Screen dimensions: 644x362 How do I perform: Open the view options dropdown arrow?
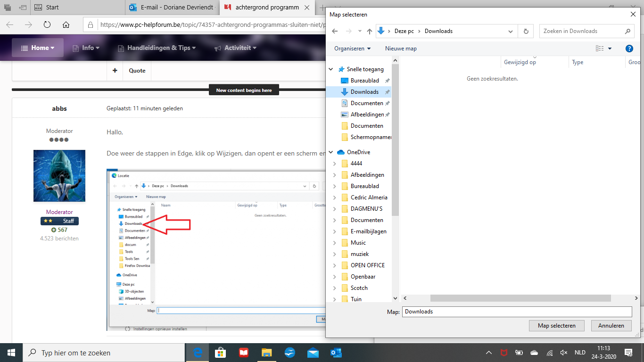610,49
